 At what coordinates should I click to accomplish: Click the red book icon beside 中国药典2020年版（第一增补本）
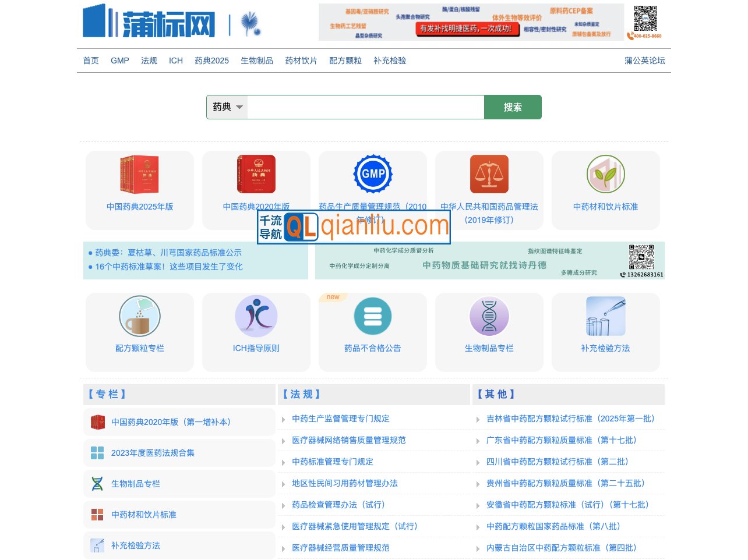(x=98, y=421)
